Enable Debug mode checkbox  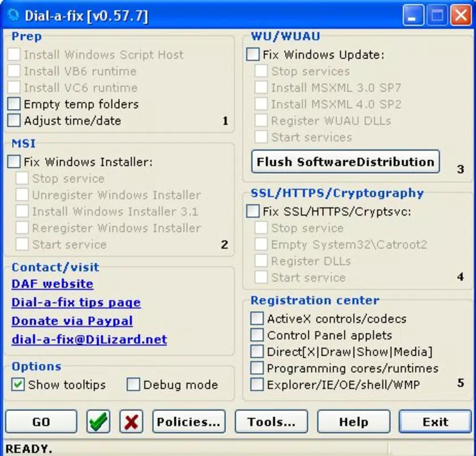133,385
